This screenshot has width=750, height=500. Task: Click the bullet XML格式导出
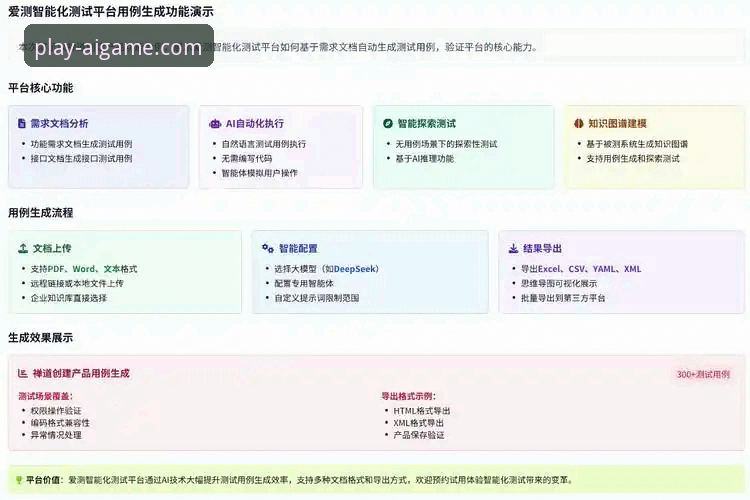click(419, 422)
